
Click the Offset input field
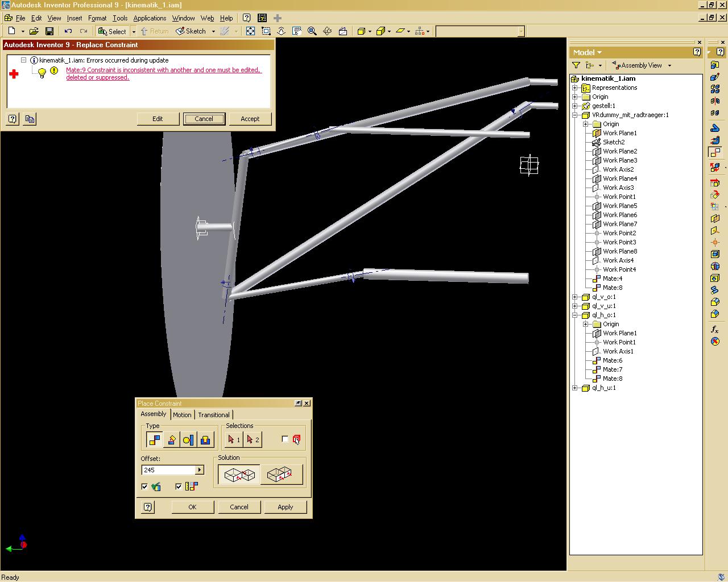tap(168, 470)
